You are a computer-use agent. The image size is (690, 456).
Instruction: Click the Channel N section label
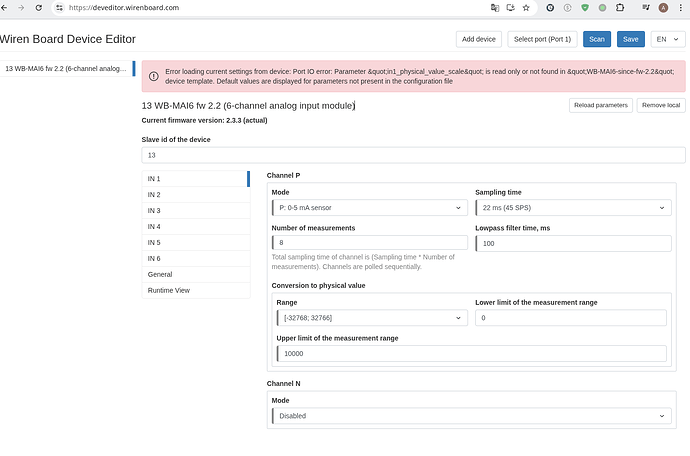283,383
